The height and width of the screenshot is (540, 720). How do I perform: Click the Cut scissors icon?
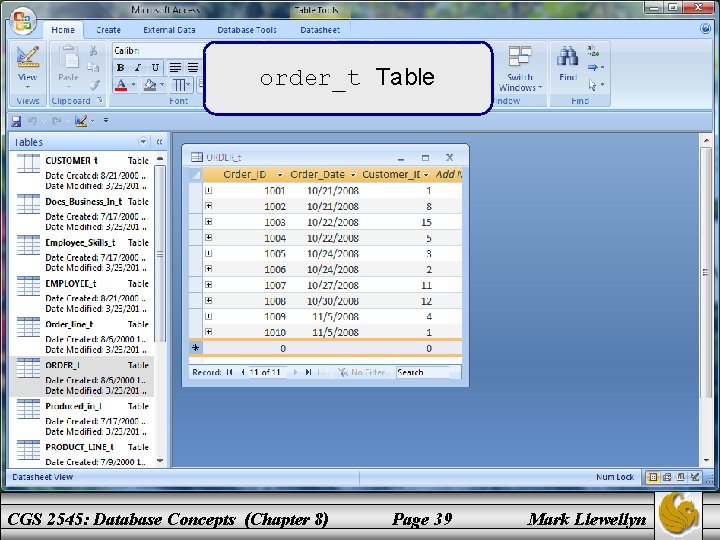click(x=93, y=51)
